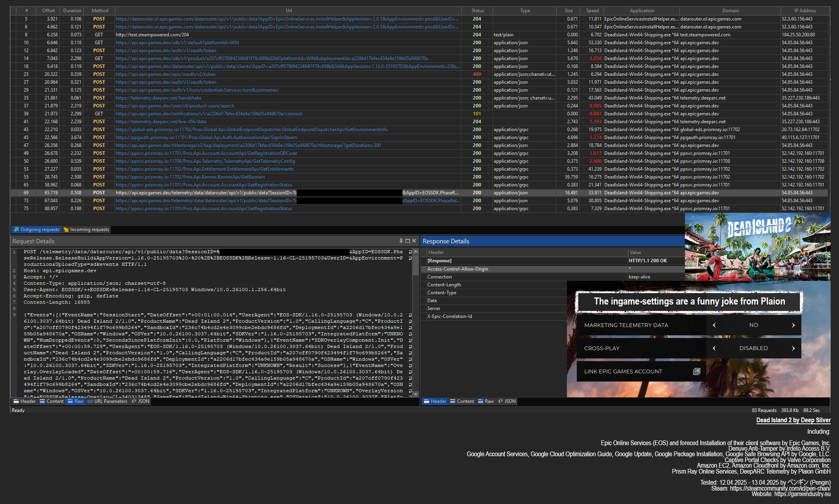Open the steamcommunity.com/id/pen-chan link

780,489
